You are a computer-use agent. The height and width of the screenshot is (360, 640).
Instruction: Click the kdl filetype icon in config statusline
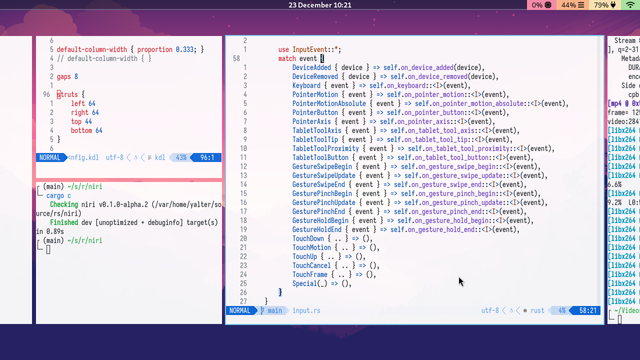click(149, 158)
